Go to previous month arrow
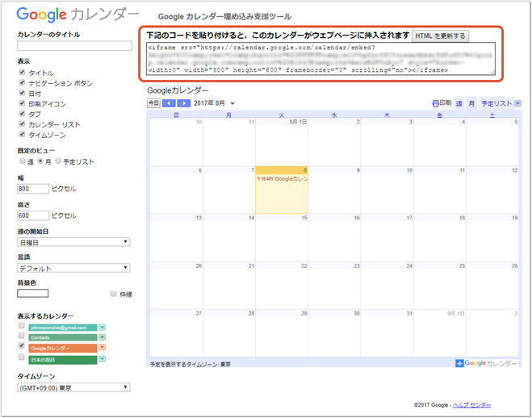This screenshot has width=532, height=418. 169,103
